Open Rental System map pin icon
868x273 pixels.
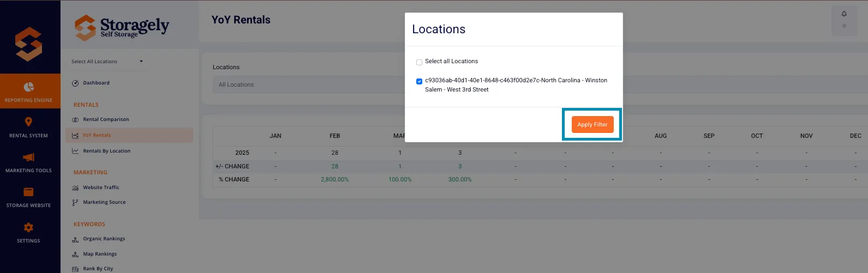point(28,122)
